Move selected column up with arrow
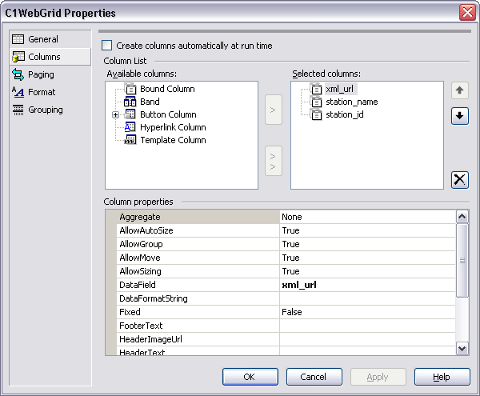The image size is (480, 396). pos(460,90)
